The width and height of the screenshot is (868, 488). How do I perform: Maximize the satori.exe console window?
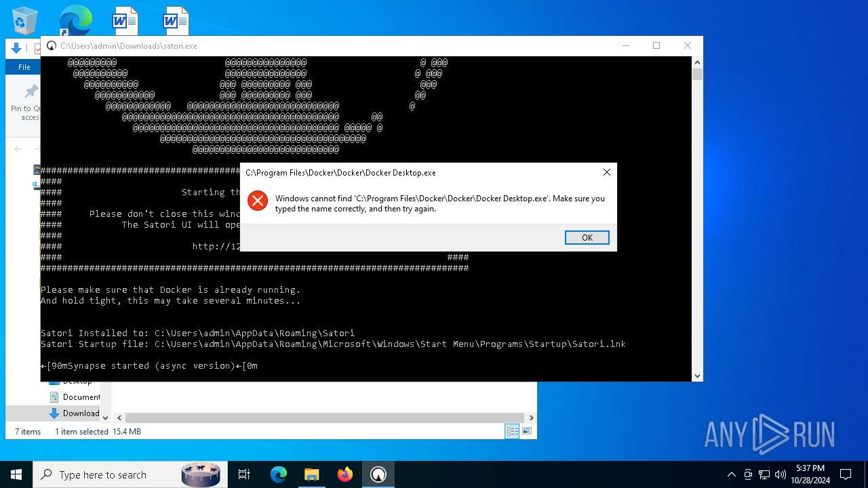click(656, 46)
